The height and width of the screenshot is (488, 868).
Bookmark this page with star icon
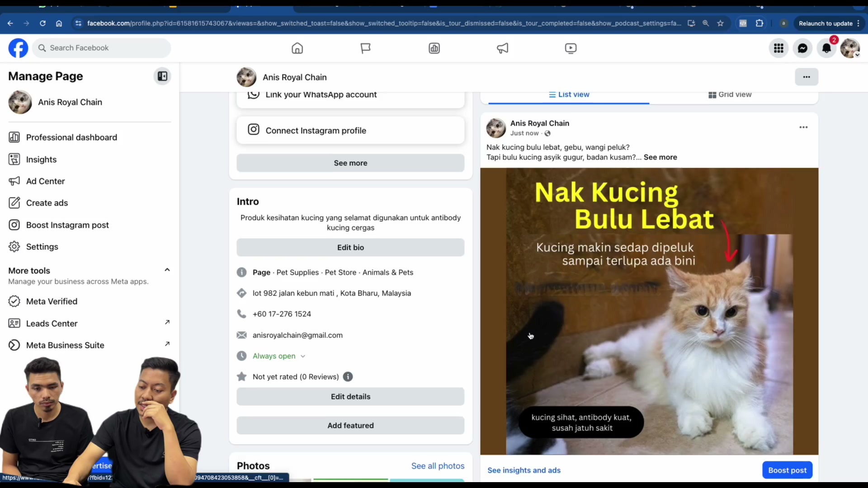pyautogui.click(x=721, y=23)
